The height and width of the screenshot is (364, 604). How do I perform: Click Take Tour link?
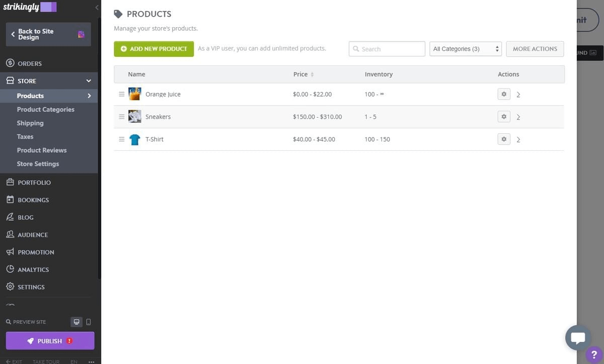46,361
